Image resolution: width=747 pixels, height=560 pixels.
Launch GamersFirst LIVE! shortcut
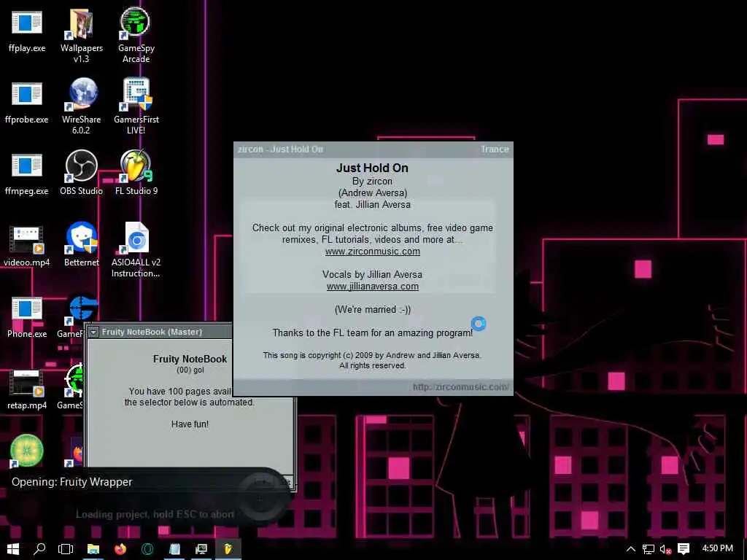(x=136, y=106)
